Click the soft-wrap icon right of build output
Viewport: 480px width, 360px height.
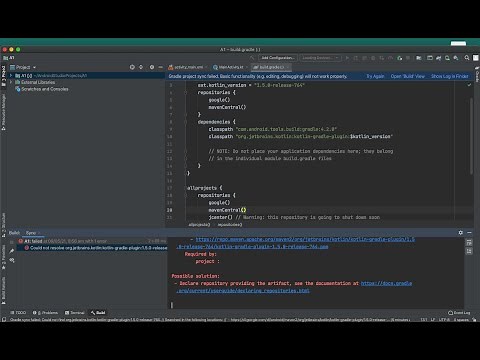point(469,243)
